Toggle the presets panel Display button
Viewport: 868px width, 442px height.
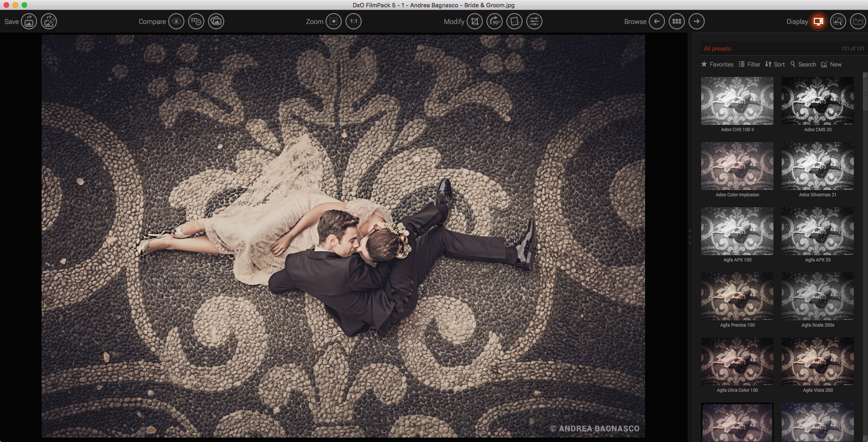tap(818, 21)
